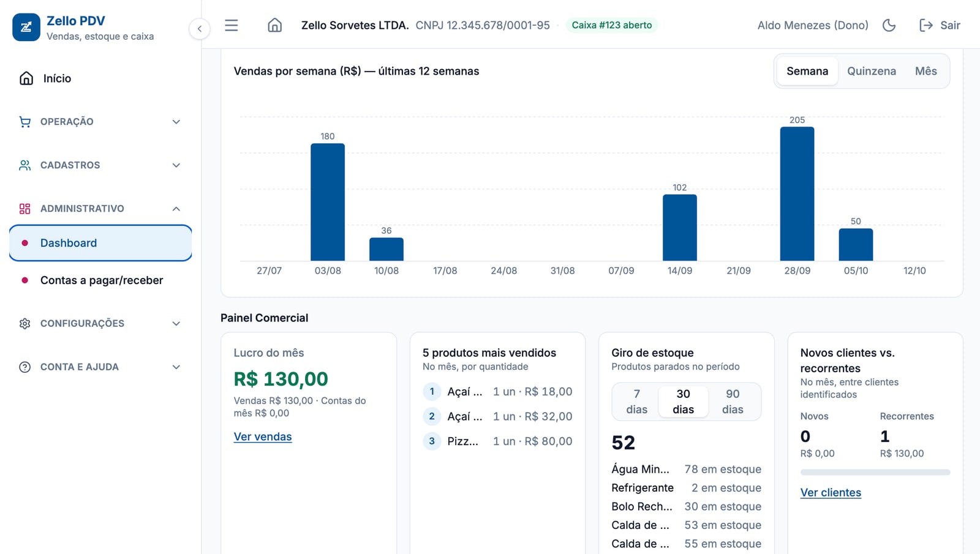Viewport: 980px width, 554px height.
Task: Click the Sair logout button
Action: (940, 25)
